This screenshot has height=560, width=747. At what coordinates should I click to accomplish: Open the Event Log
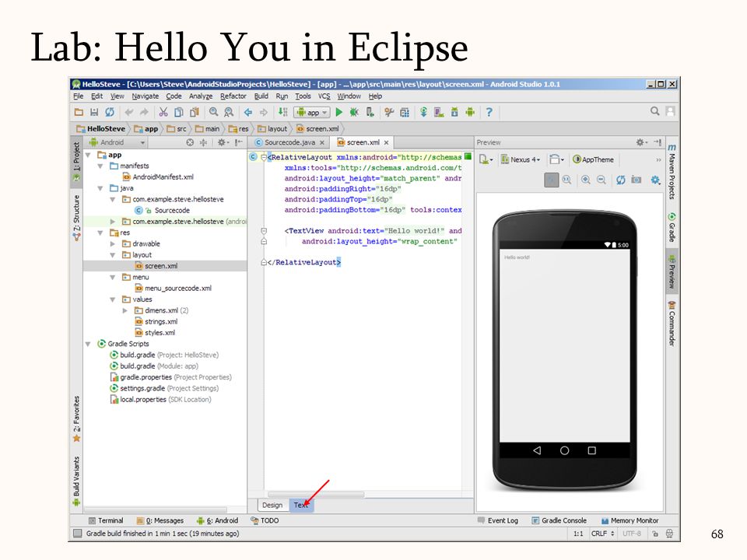pos(497,521)
